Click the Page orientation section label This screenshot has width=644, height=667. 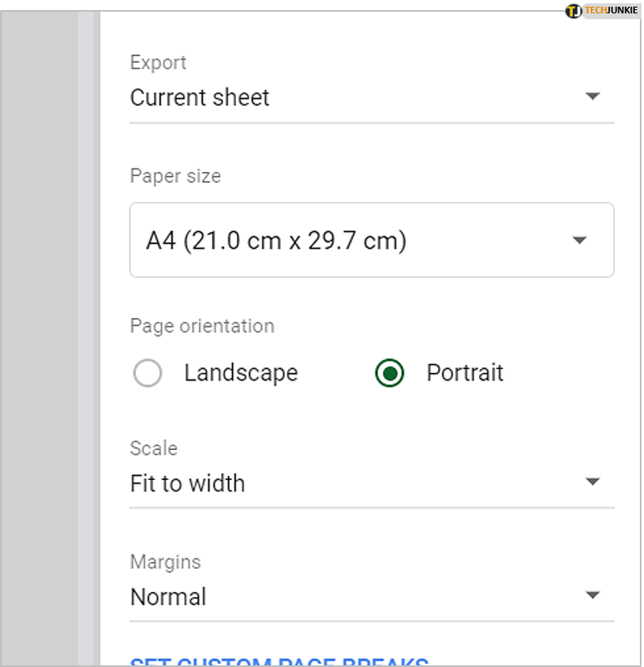[202, 326]
